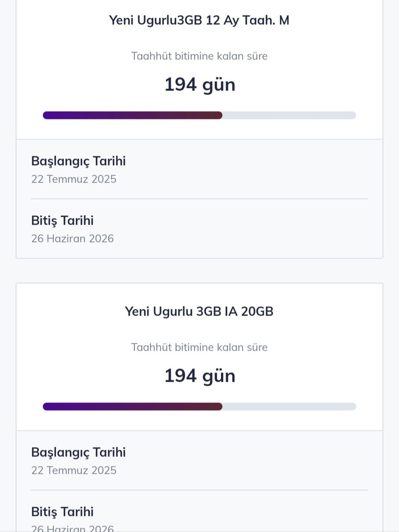Click "Bitiş Tarihi" heading in the 12 Ay card
Viewport: 399px width, 532px height.
pos(62,221)
